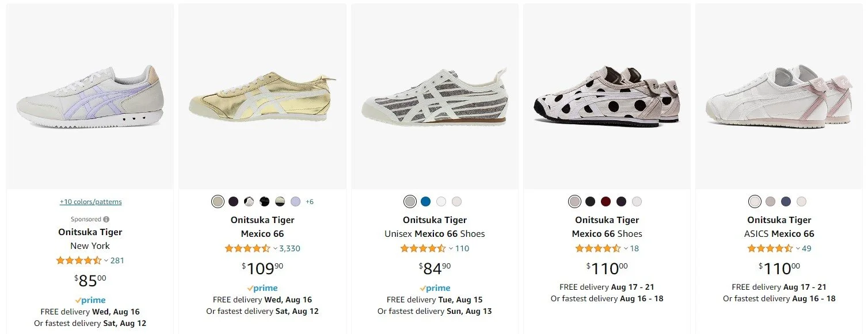Select lavender color swatch for Mexico 66
Image resolution: width=868 pixels, height=334 pixels.
pyautogui.click(x=295, y=202)
